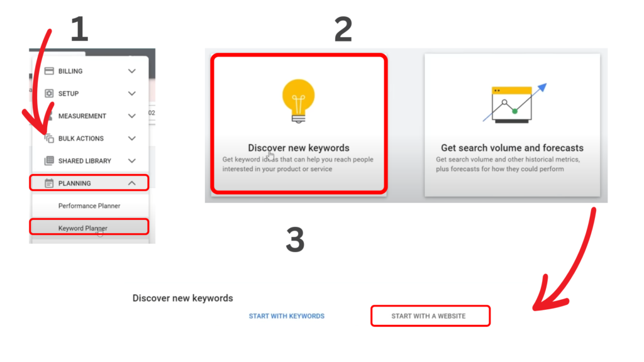Click the Planning calendar icon
644x362 pixels.
49,184
